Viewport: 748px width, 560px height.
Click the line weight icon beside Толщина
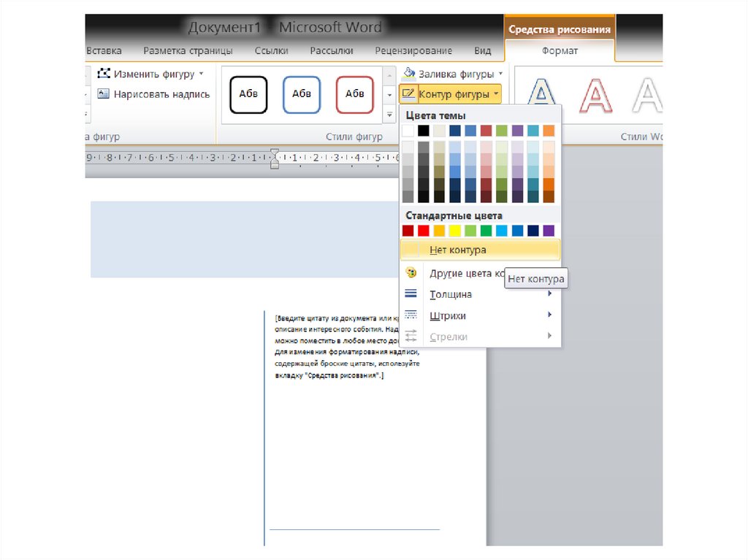pos(411,294)
